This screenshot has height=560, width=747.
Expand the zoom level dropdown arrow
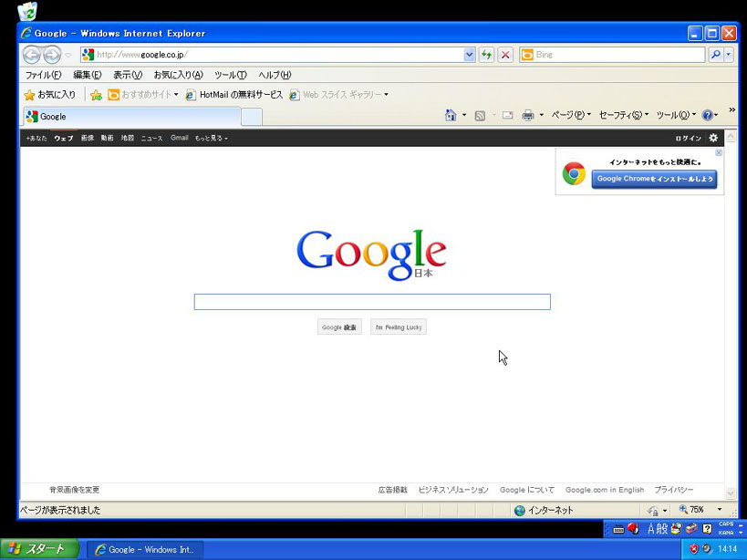coord(720,510)
